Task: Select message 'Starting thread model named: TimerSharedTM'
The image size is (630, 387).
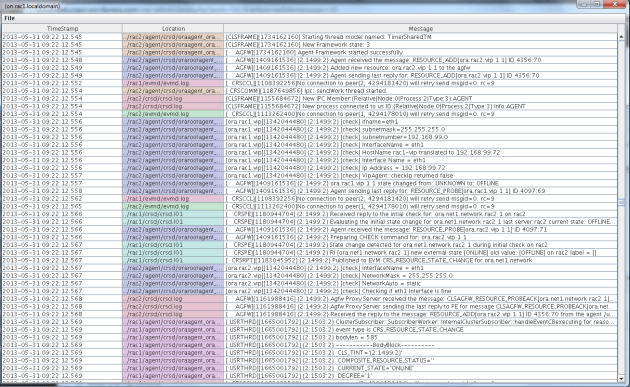Action: pyautogui.click(x=420, y=37)
